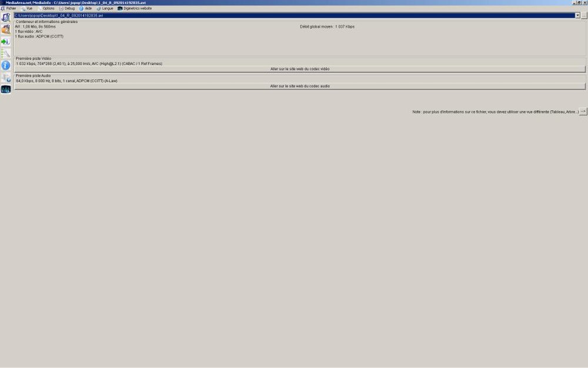Click the open folder sidebar icon
Image resolution: width=588 pixels, height=368 pixels.
click(x=6, y=29)
